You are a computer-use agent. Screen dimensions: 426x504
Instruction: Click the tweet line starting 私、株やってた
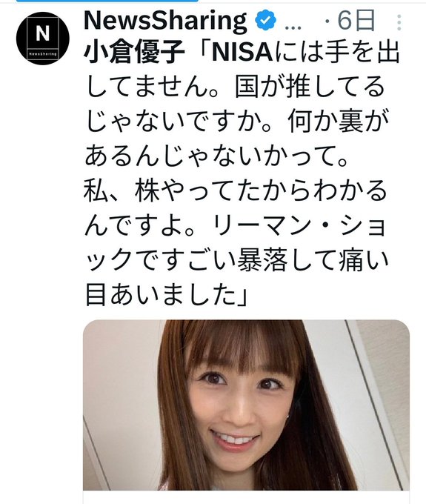[x=235, y=190]
